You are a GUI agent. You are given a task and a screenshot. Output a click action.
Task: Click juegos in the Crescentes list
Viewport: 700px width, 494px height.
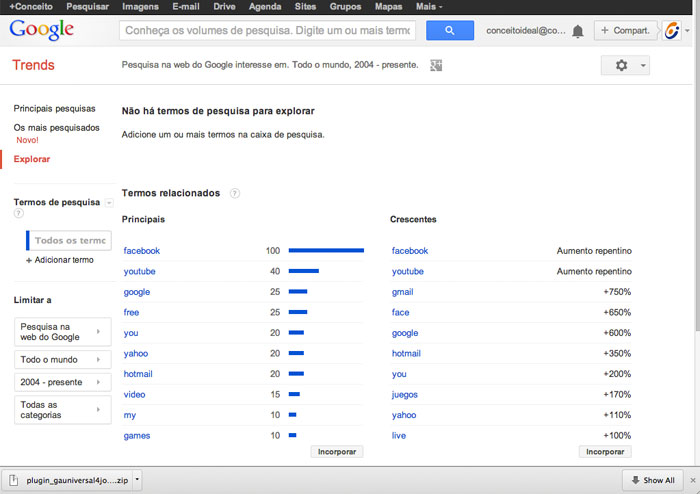[x=405, y=395]
